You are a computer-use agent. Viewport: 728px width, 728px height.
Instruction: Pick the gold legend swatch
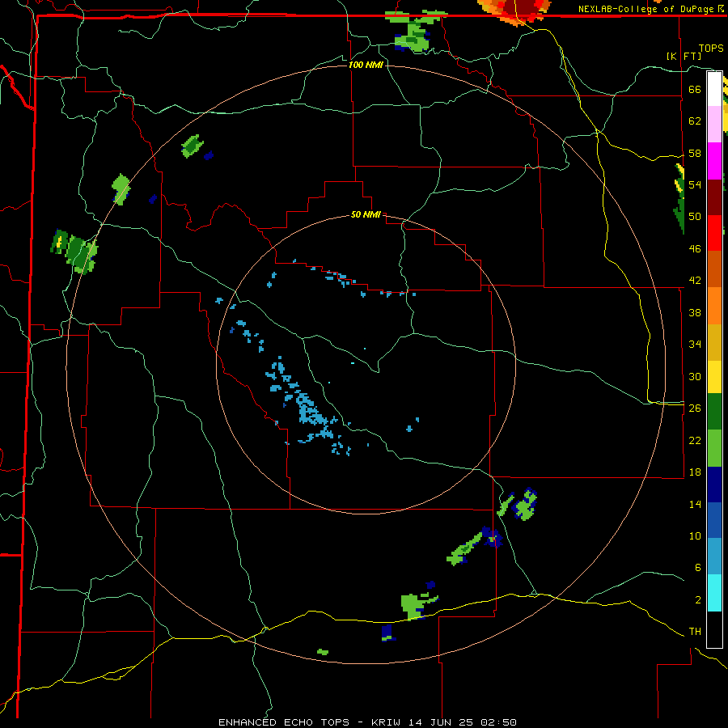(714, 342)
